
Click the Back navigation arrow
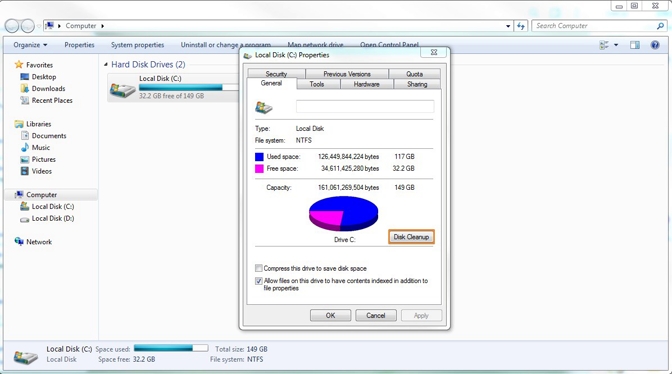(12, 26)
